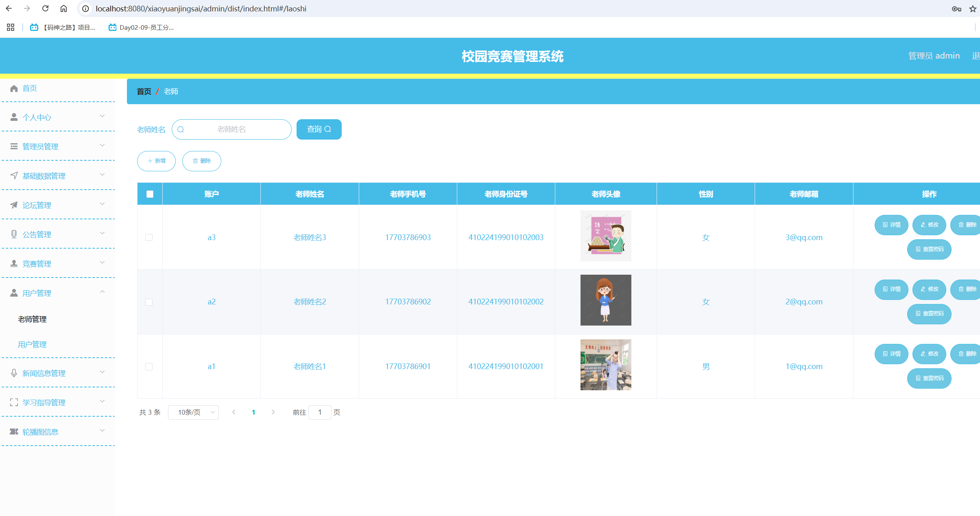Screen dimensions: 980x516
Task: Click 详情 button for account a2
Action: click(891, 289)
